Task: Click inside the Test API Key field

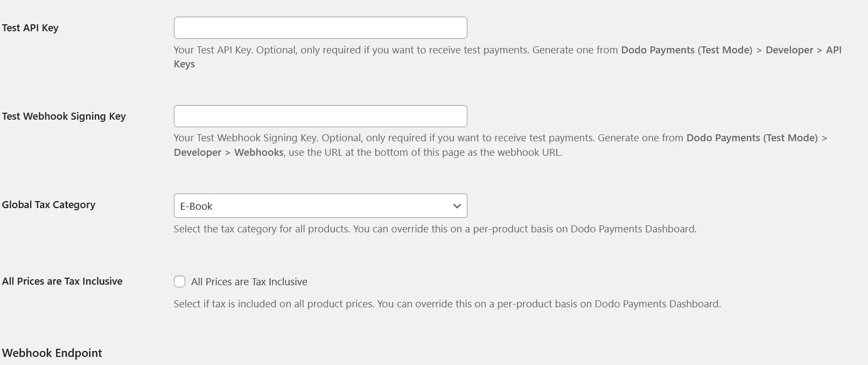Action: click(320, 27)
